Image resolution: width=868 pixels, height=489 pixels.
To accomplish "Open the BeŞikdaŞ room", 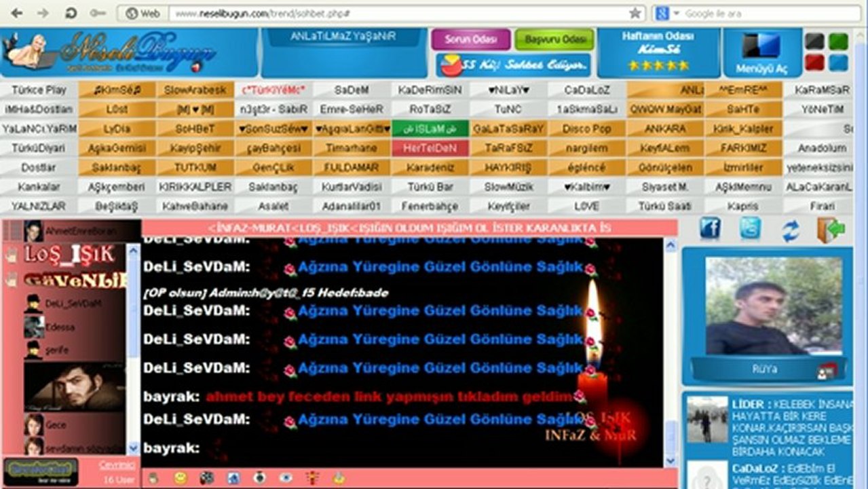I will pyautogui.click(x=117, y=206).
